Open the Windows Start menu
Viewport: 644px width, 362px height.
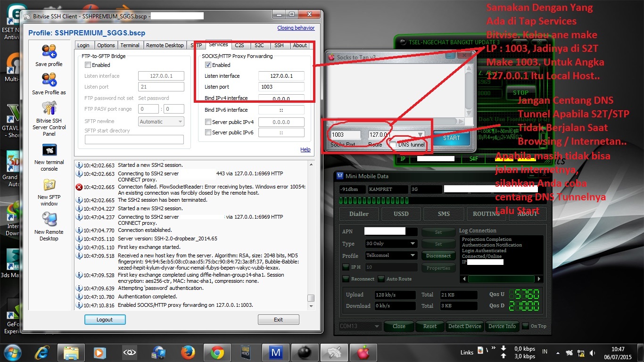click(12, 352)
